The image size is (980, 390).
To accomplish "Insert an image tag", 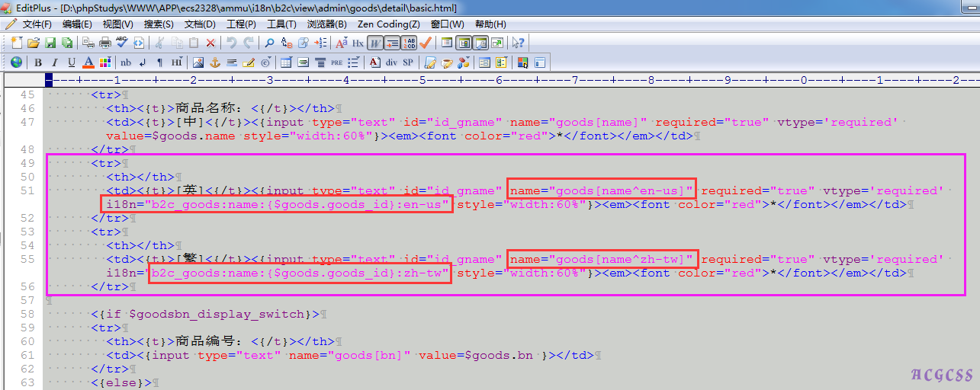I will 198,62.
